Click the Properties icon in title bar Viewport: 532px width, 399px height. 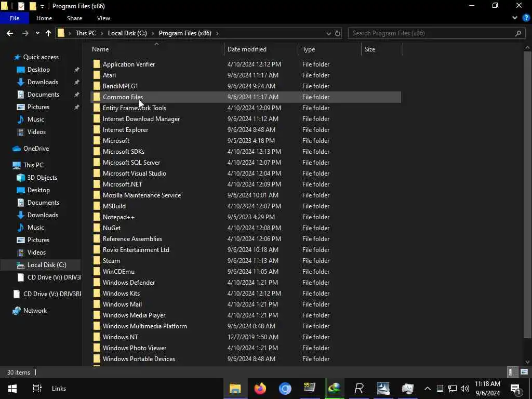(21, 6)
